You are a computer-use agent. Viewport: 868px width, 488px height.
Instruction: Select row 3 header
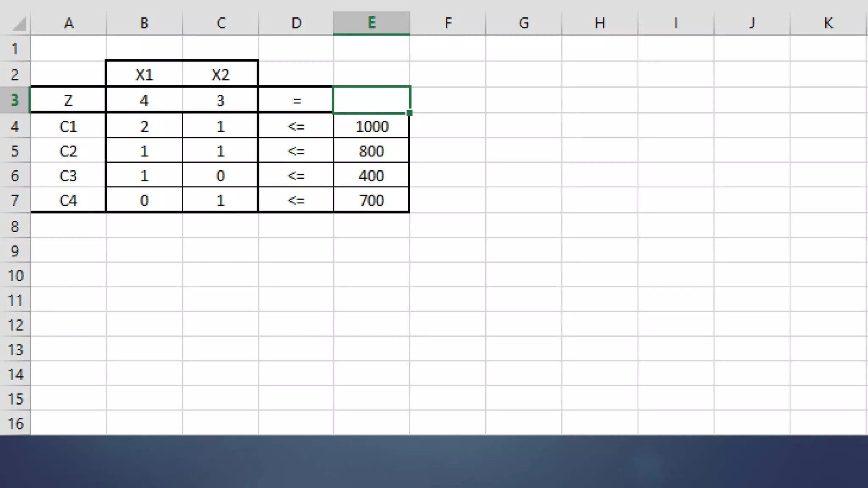15,100
